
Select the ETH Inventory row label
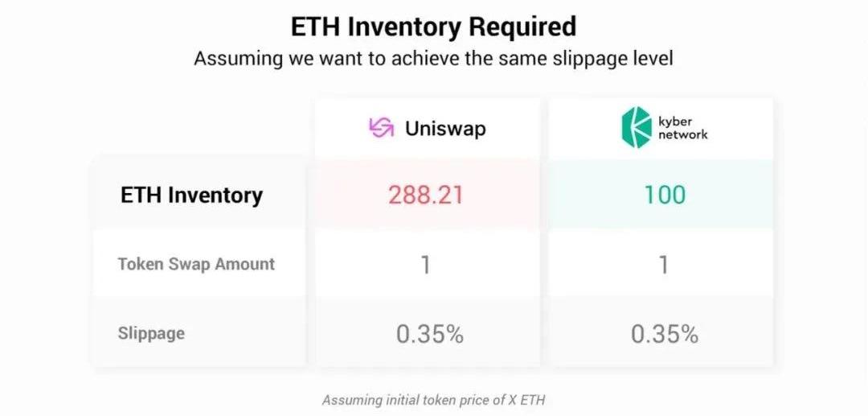tap(191, 195)
